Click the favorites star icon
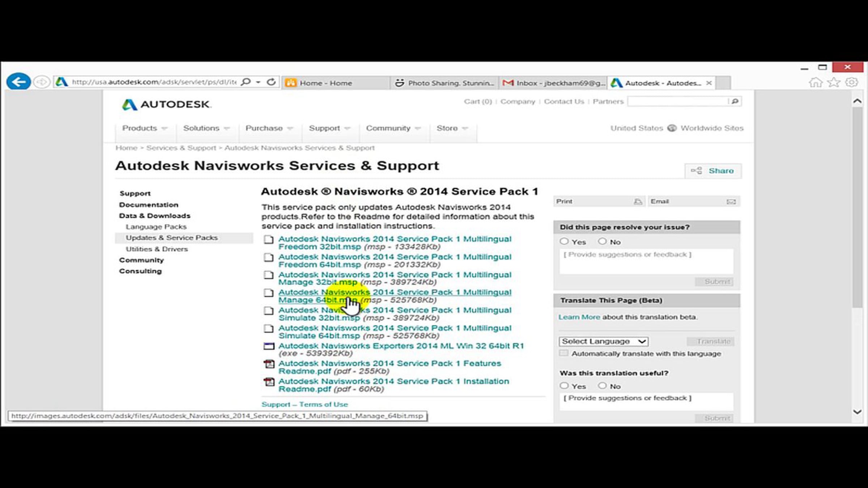 click(834, 82)
